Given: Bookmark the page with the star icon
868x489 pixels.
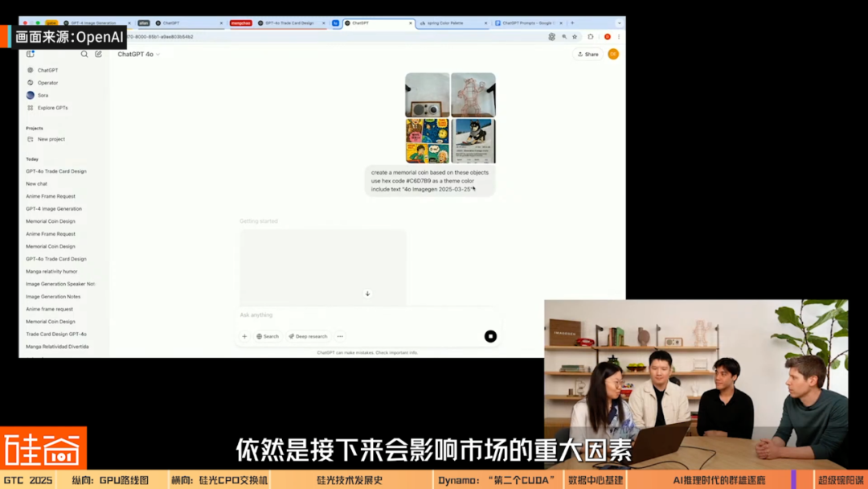Looking at the screenshot, I should pyautogui.click(x=575, y=36).
